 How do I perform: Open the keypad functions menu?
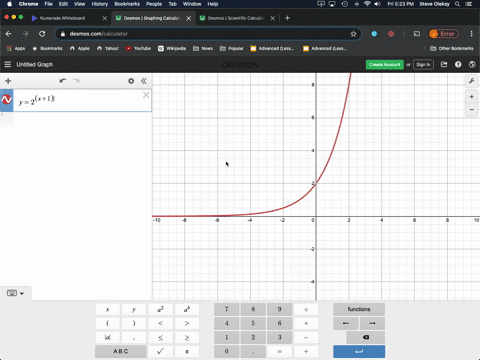pos(359,309)
